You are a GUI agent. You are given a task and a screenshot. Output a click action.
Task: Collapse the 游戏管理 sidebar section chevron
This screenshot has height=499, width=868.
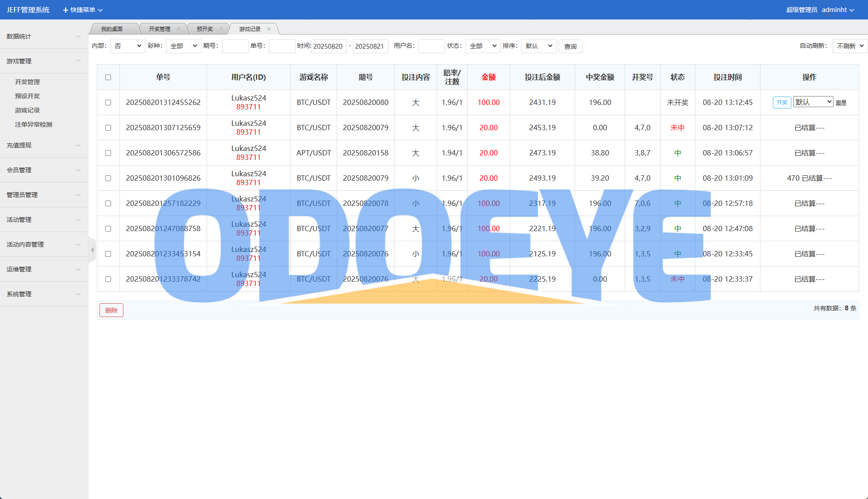pyautogui.click(x=78, y=61)
